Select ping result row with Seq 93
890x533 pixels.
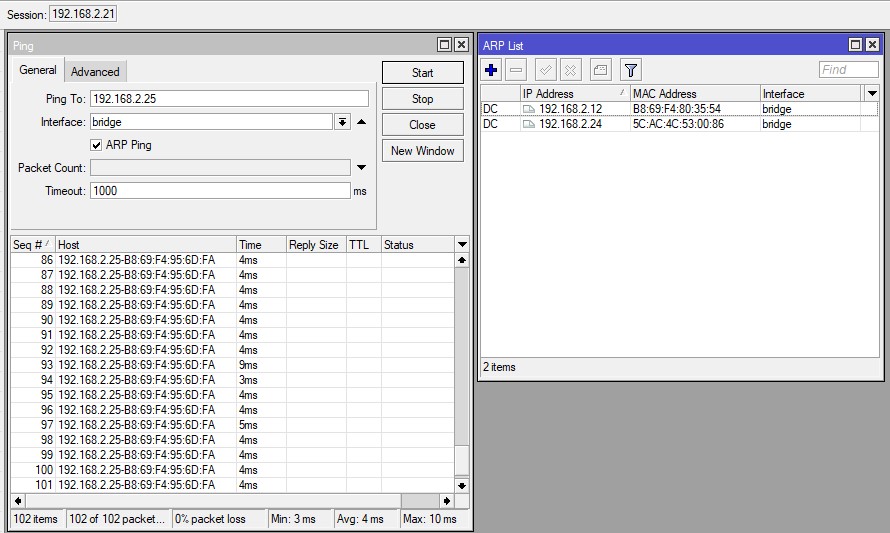[x=233, y=365]
